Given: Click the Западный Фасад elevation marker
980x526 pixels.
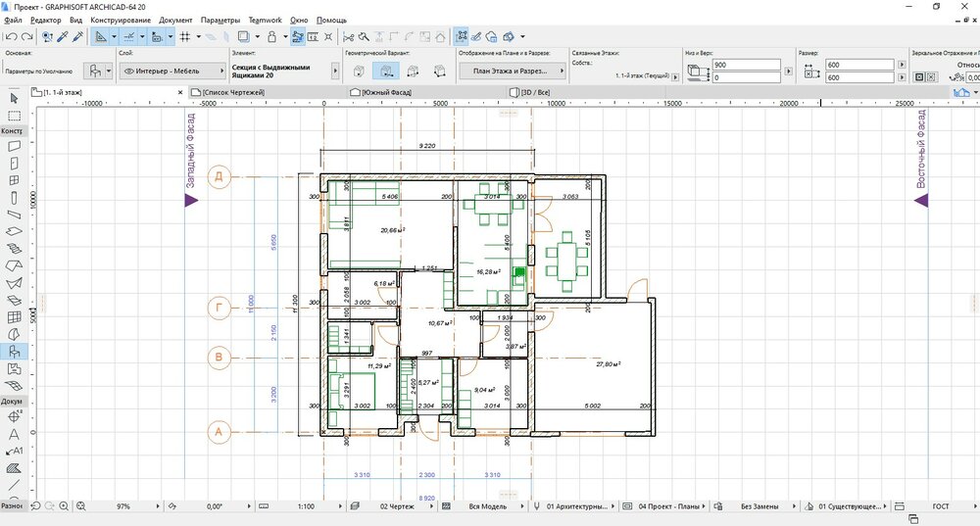Looking at the screenshot, I should click(x=191, y=200).
